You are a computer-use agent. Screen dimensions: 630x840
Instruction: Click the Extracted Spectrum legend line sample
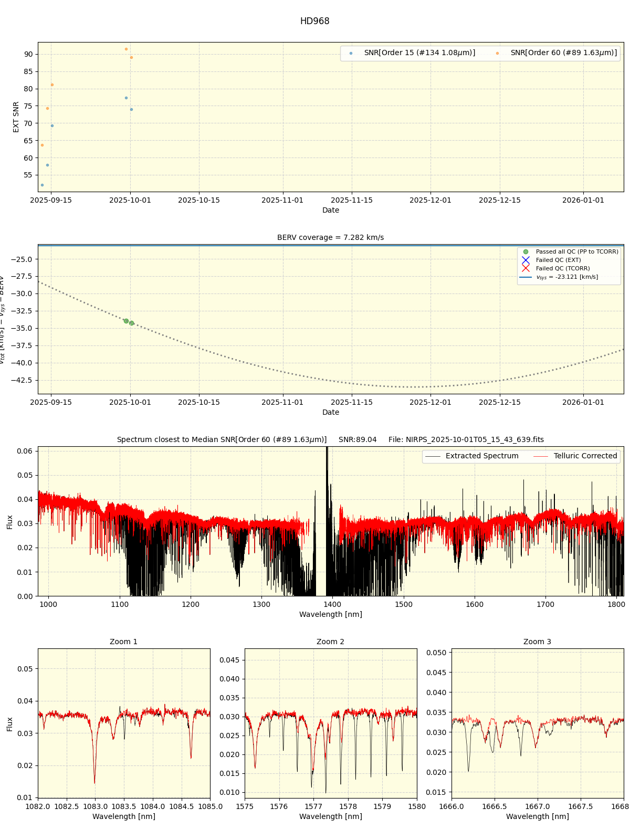coord(433,456)
